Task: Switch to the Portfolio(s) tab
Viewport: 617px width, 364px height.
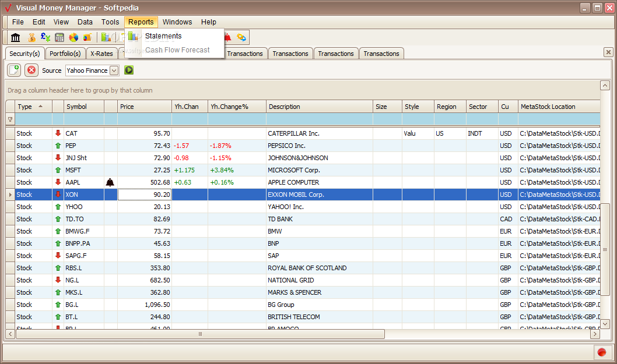Action: coord(65,54)
